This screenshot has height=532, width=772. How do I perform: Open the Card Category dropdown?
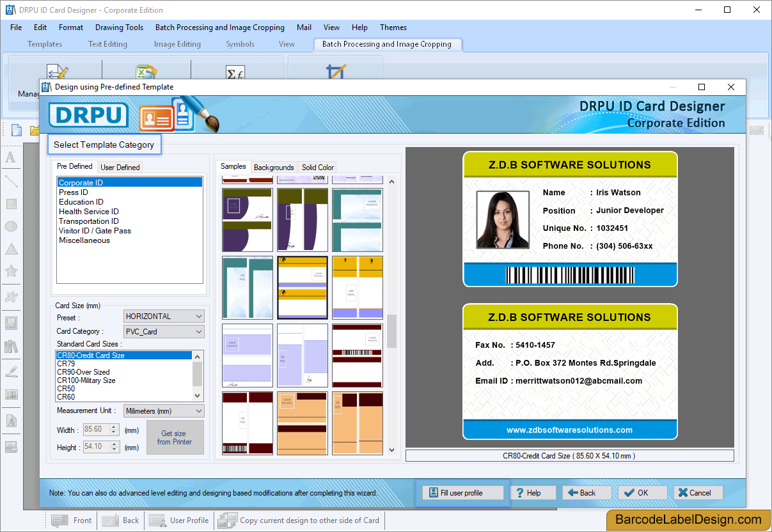pos(163,331)
